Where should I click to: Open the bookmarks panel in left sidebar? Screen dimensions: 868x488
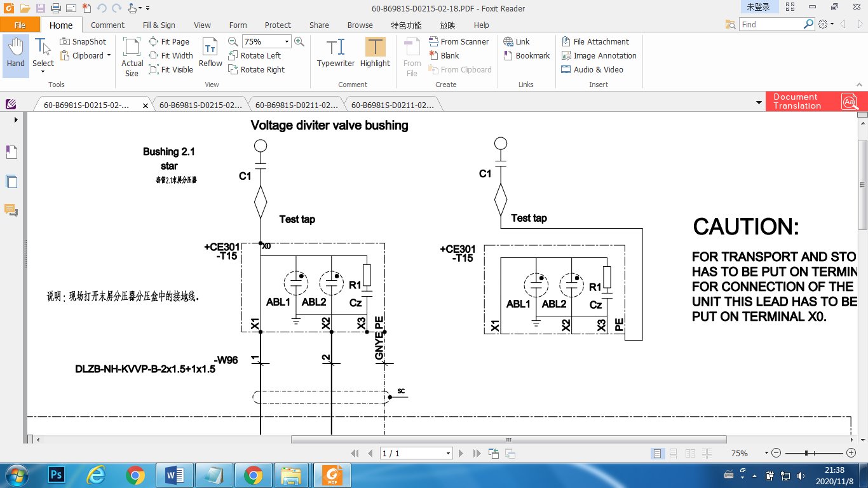[x=11, y=152]
